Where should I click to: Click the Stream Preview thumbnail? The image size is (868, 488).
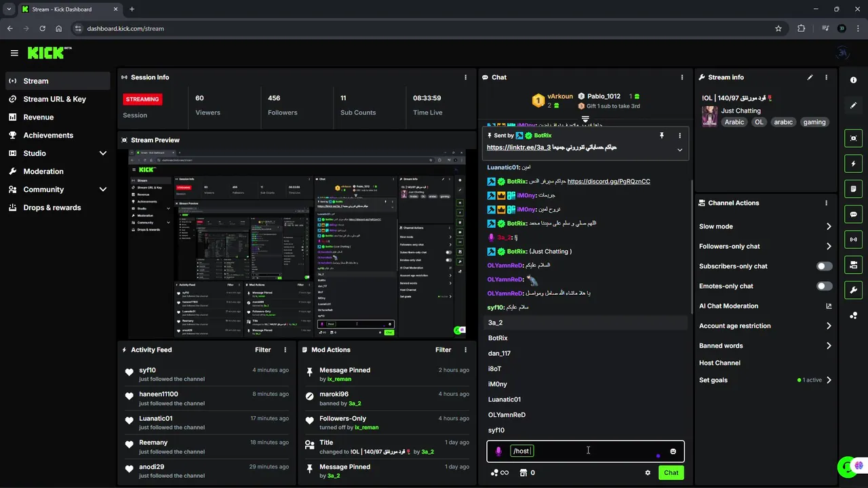click(x=297, y=244)
